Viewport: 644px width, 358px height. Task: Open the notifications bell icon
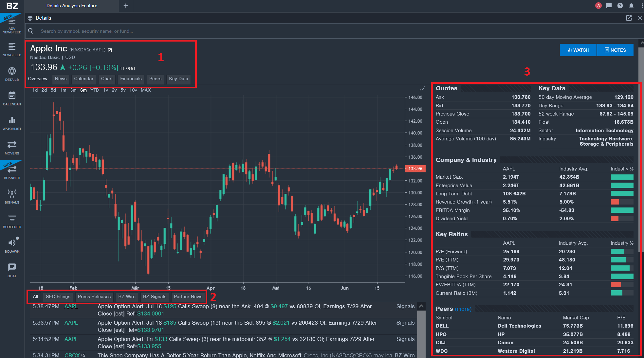pos(631,6)
